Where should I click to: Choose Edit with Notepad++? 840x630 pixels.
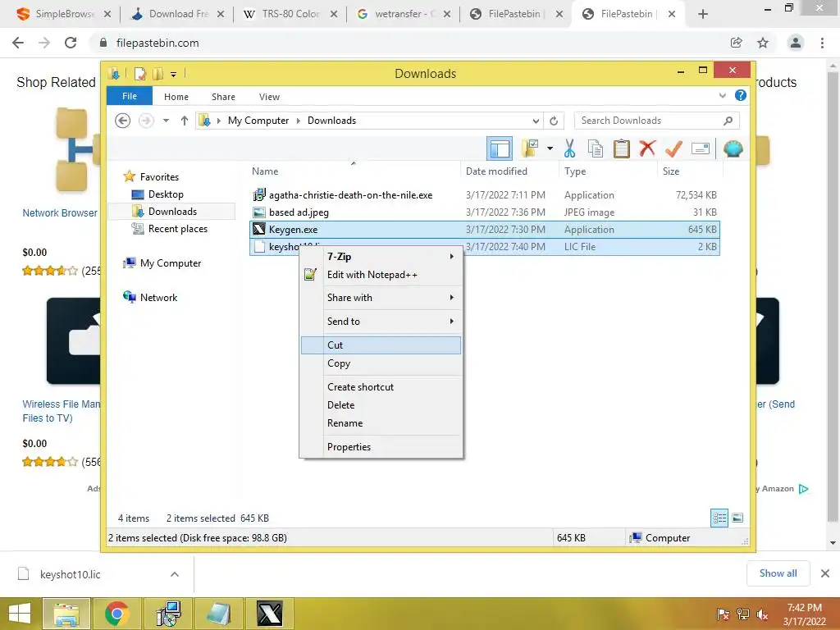point(381,275)
